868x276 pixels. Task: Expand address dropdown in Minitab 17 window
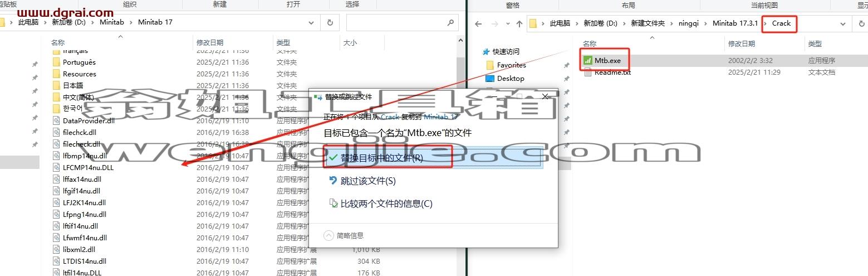[312, 23]
